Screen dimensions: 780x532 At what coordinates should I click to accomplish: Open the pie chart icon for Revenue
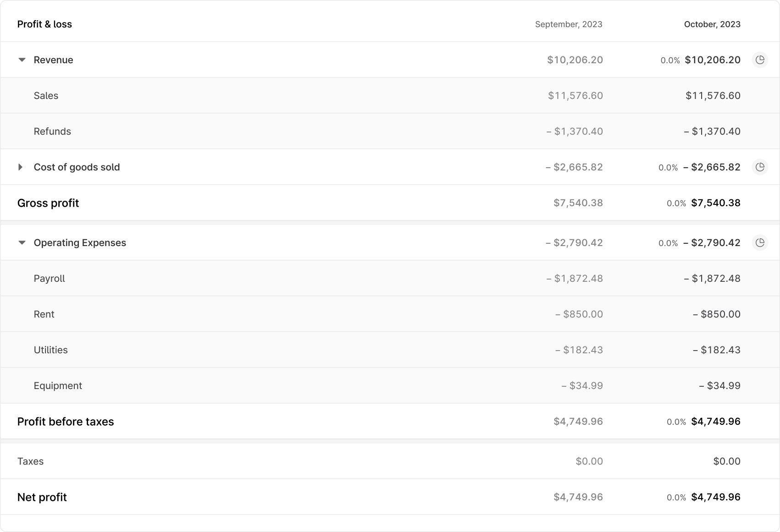click(x=760, y=60)
